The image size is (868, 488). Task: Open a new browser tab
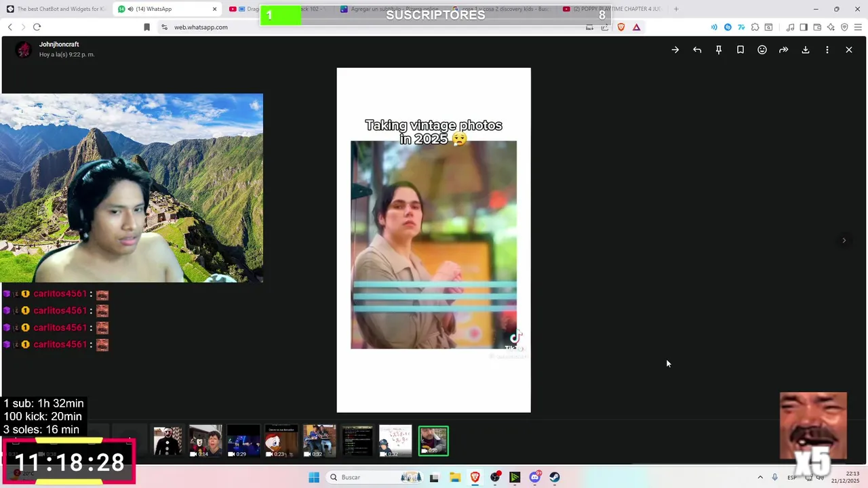pos(676,9)
